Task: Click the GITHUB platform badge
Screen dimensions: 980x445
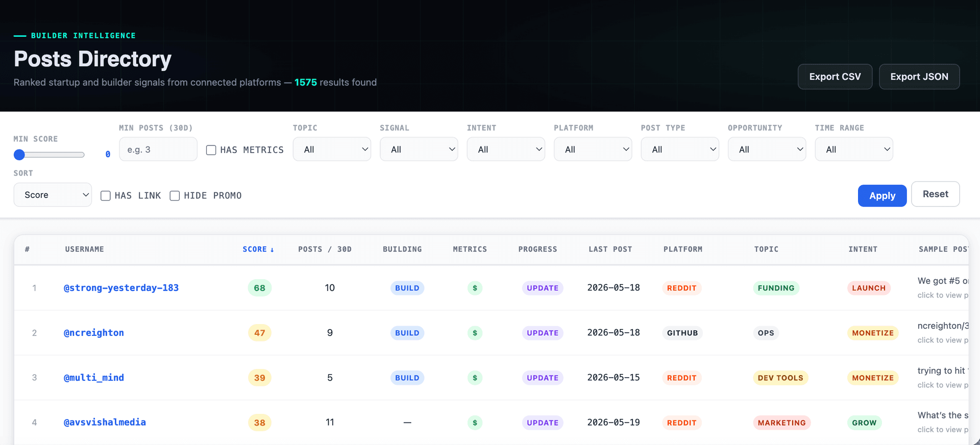Action: [682, 333]
